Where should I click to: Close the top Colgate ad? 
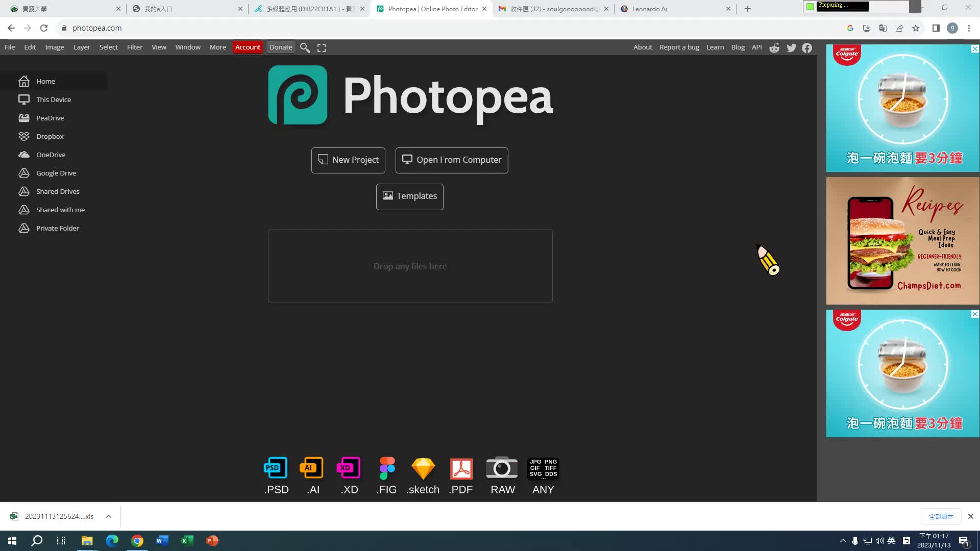[x=975, y=49]
